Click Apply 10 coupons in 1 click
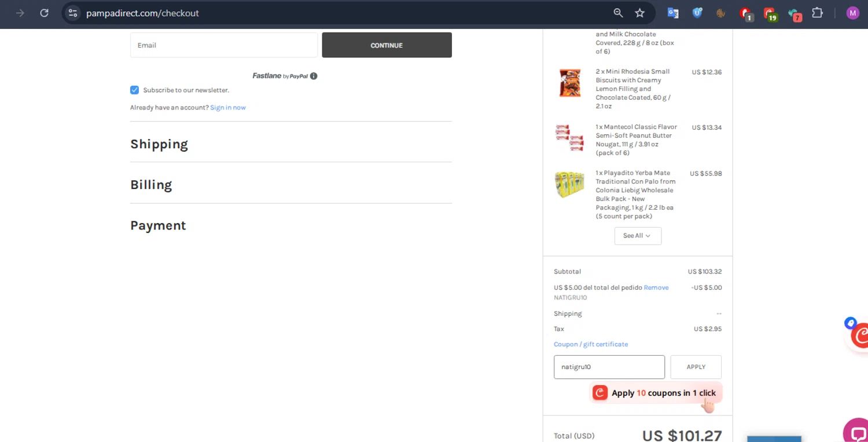The width and height of the screenshot is (868, 442). 656,393
